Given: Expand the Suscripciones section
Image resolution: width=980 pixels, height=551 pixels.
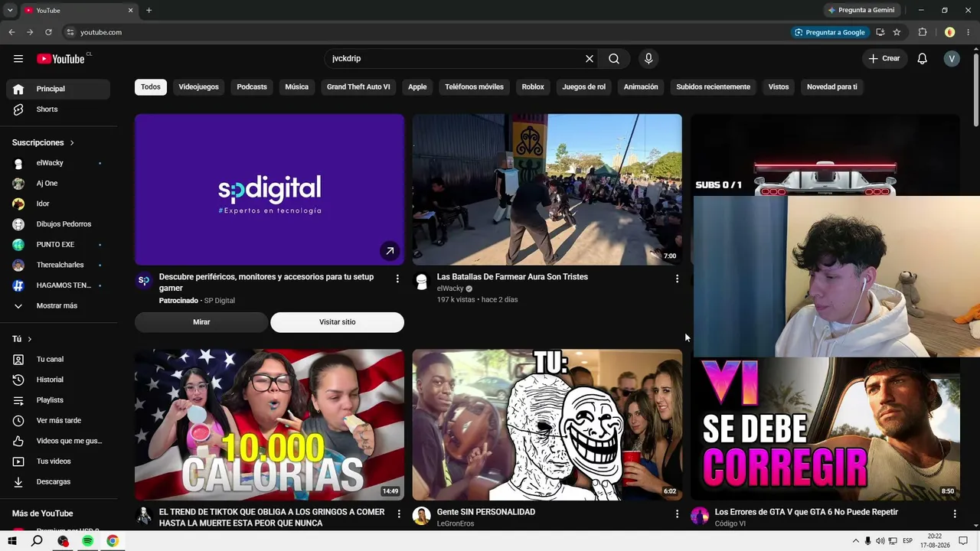Looking at the screenshot, I should pyautogui.click(x=43, y=143).
